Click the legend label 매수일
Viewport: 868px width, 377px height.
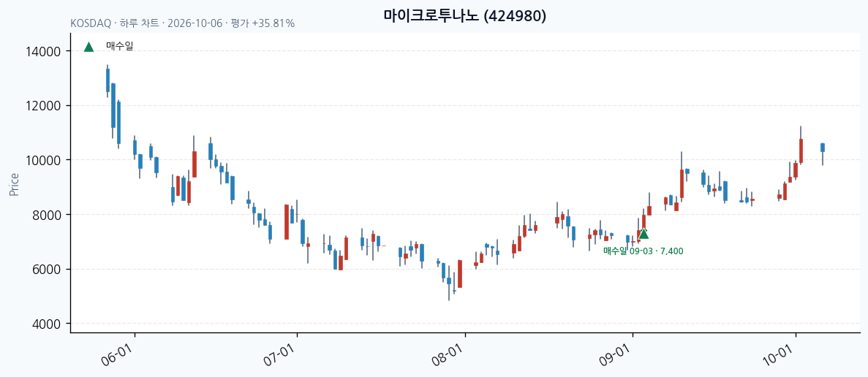point(120,47)
